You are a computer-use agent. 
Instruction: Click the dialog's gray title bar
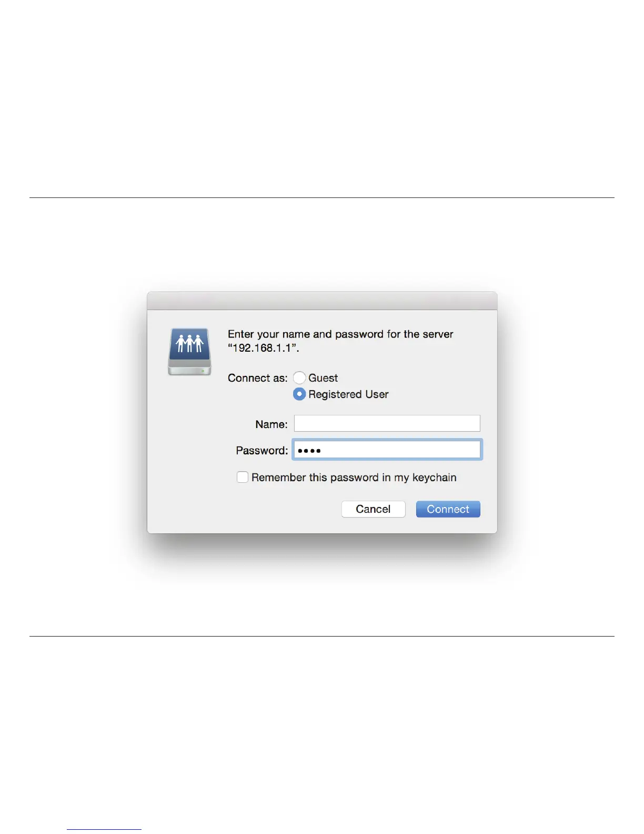322,301
